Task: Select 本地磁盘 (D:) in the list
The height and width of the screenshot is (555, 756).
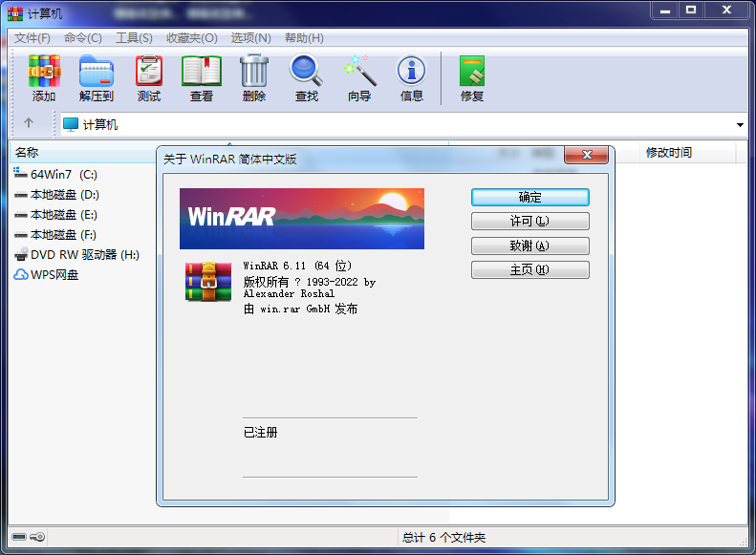Action: [56, 195]
